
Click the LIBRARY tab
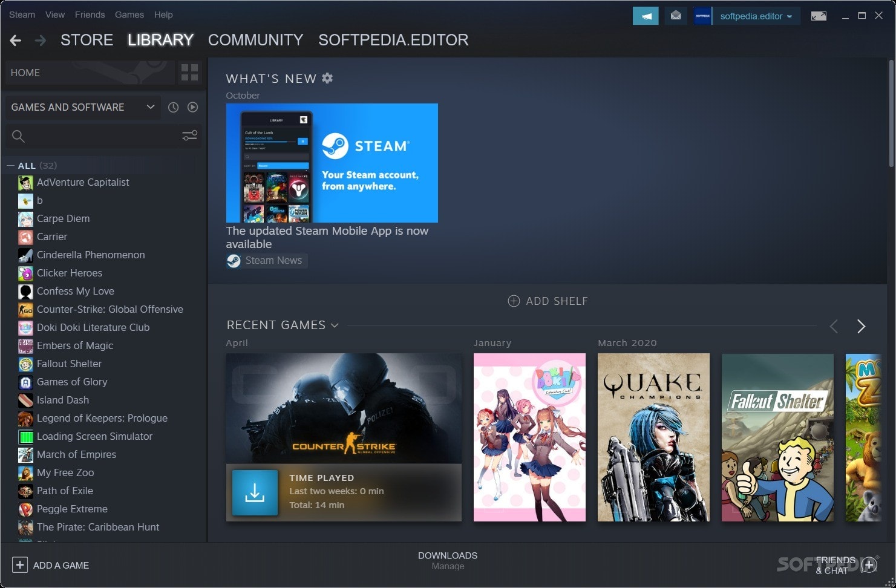(160, 40)
